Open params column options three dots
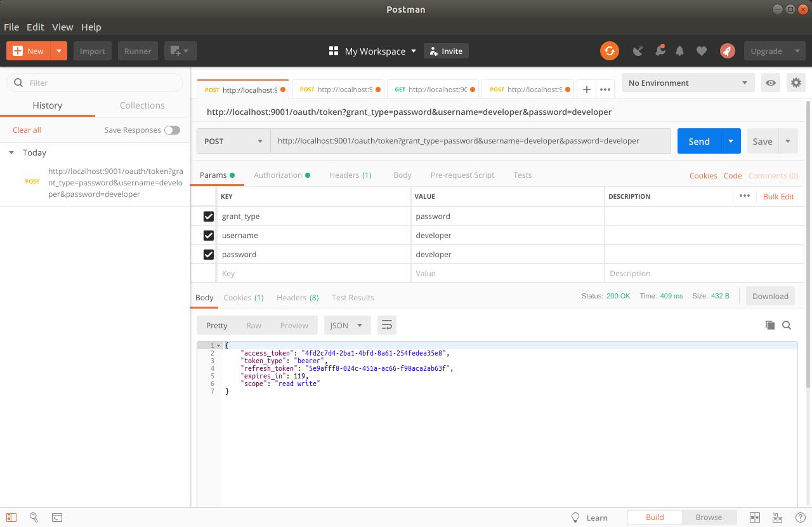The image size is (812, 527). [745, 196]
